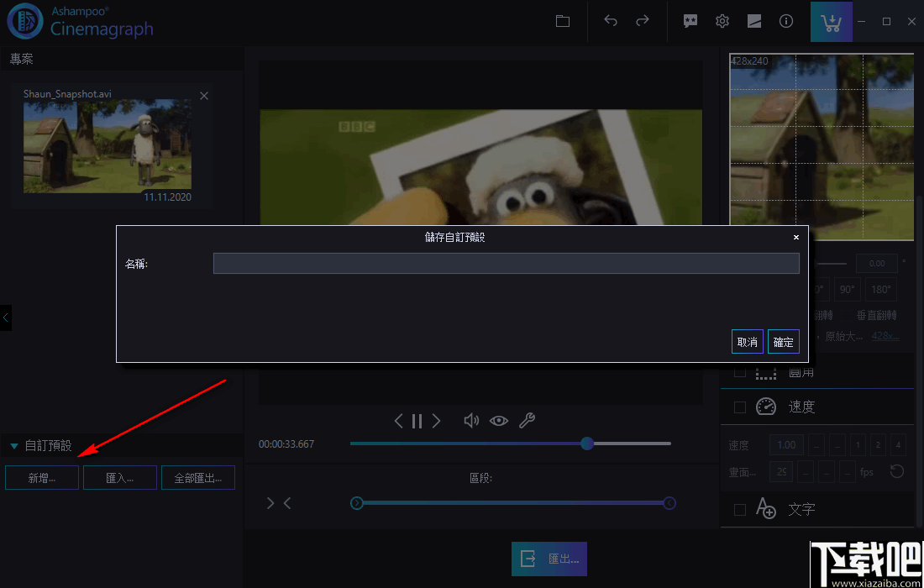Click the 名稱 input field
Screen dimensions: 924x588
507,264
